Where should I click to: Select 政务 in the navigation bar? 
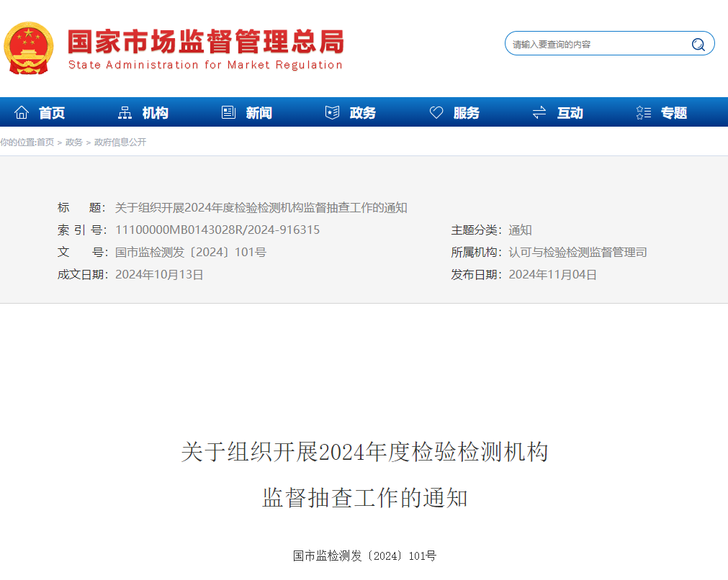(362, 113)
